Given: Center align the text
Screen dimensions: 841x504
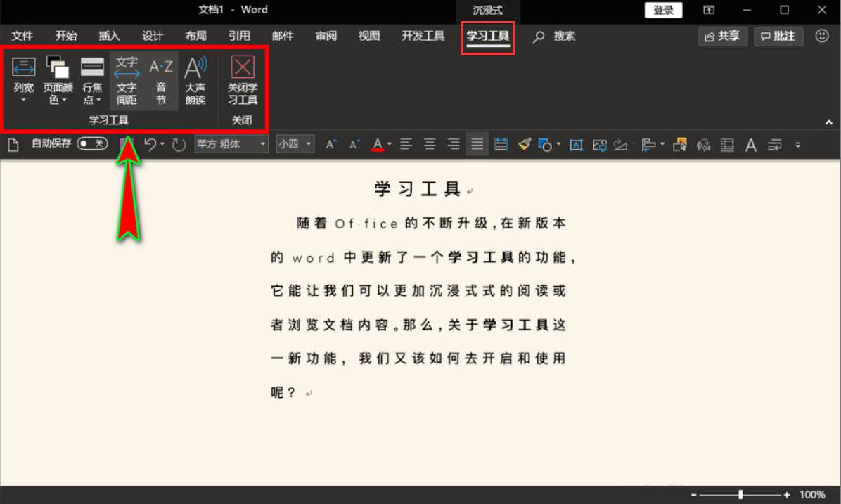Looking at the screenshot, I should [x=430, y=144].
